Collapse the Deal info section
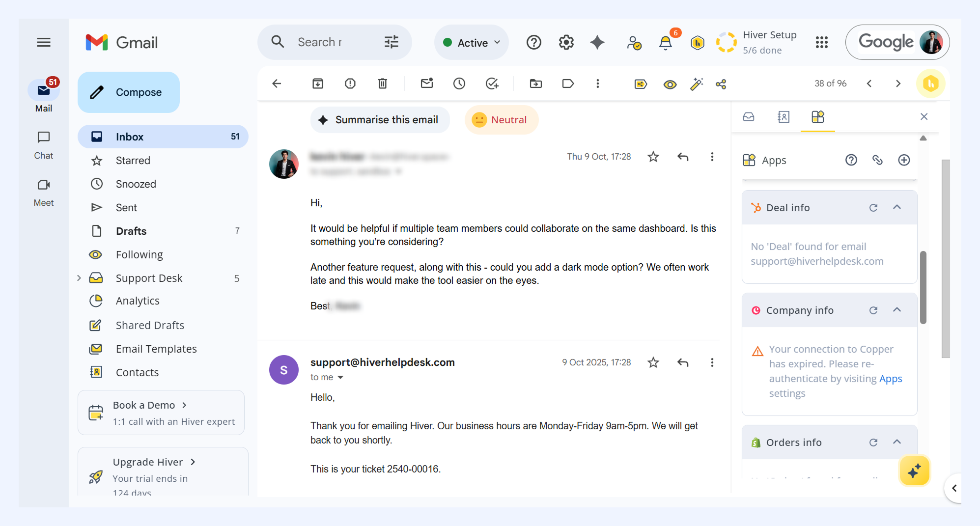980x526 pixels. pyautogui.click(x=897, y=207)
